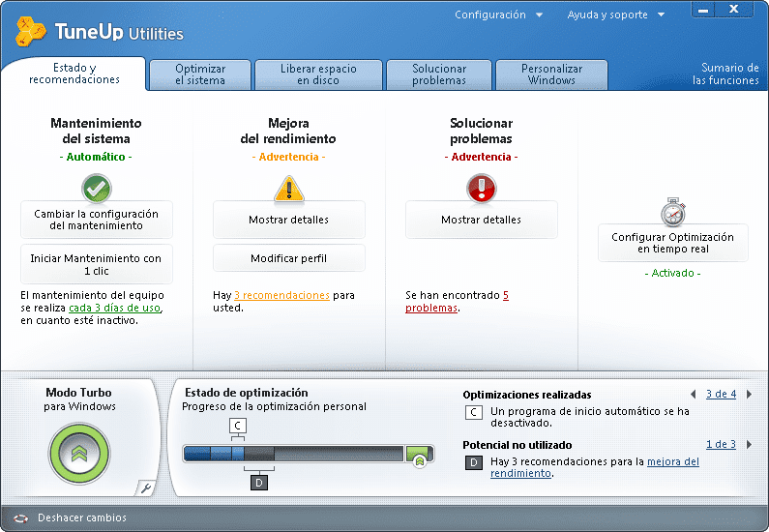Click Deshacer cambios in bottom bar

[x=82, y=517]
